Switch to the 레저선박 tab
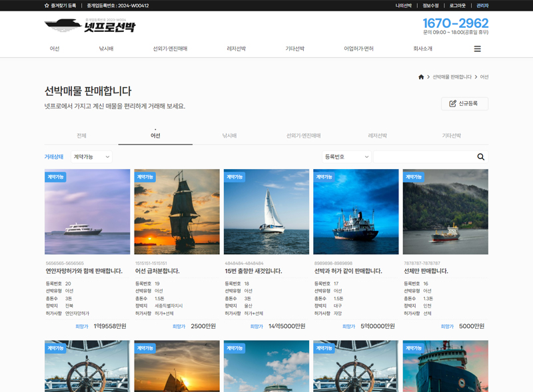 coord(377,136)
